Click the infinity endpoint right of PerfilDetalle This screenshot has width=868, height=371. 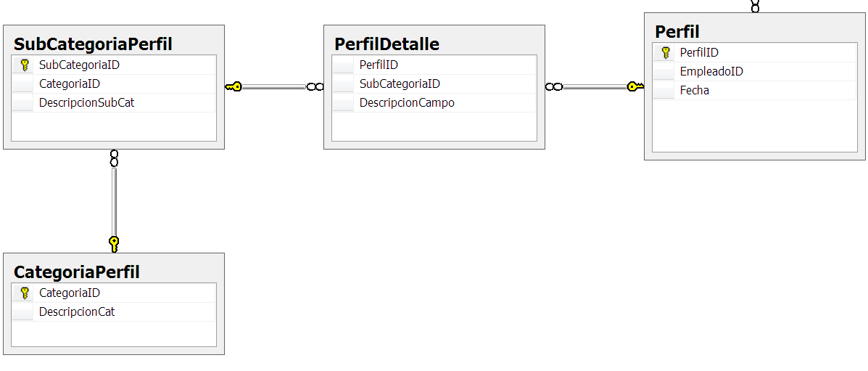pos(553,87)
